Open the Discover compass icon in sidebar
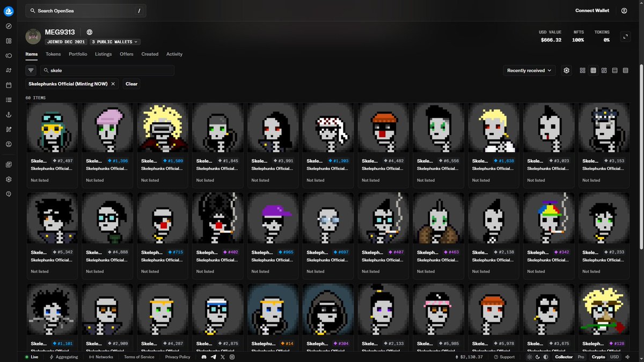The width and height of the screenshot is (644, 362). point(9,26)
